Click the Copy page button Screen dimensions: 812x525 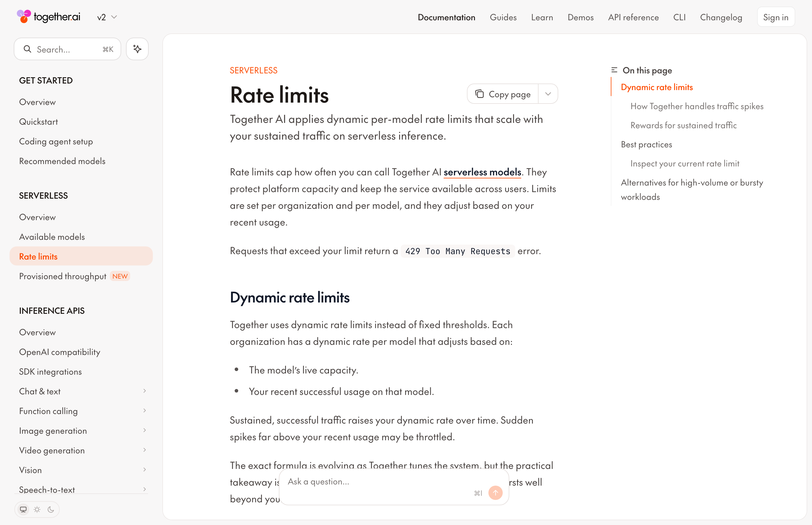(x=502, y=94)
